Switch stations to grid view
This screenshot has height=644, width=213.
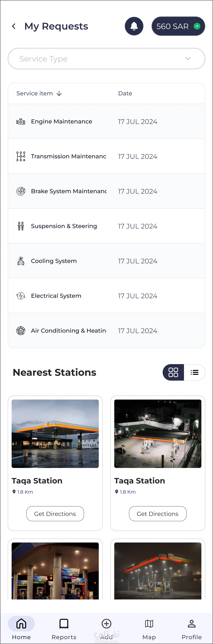(173, 372)
